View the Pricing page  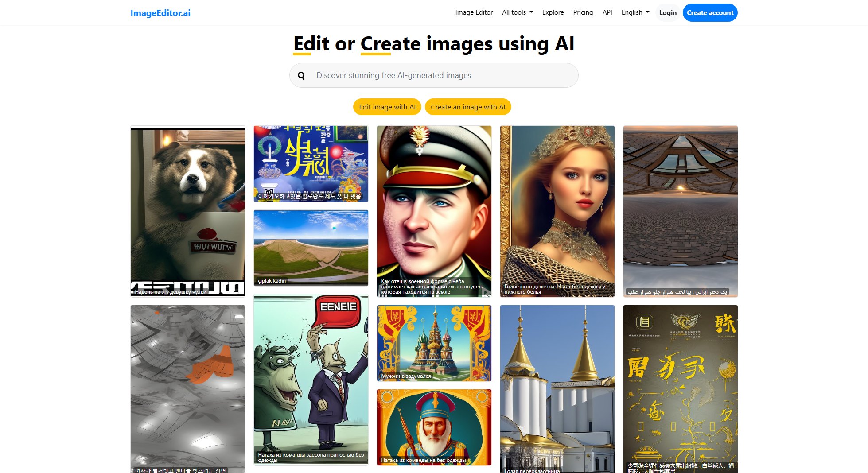click(x=583, y=12)
